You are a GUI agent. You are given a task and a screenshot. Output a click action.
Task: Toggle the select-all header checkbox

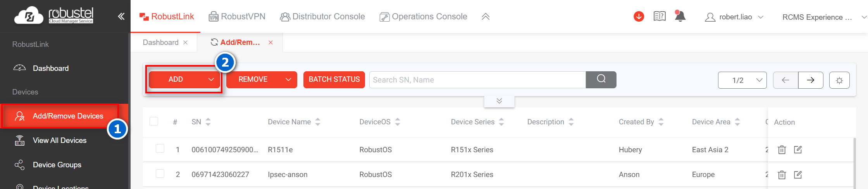(154, 122)
